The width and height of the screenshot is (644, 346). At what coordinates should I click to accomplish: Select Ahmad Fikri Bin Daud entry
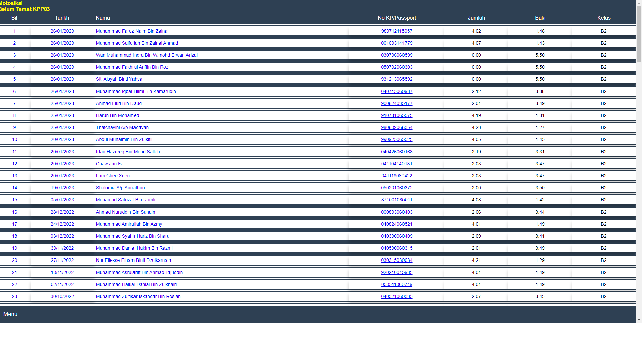118,103
